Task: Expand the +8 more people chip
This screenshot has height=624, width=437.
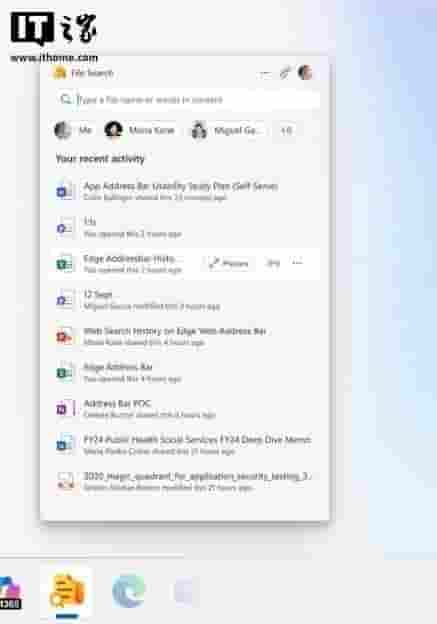Action: 286,130
